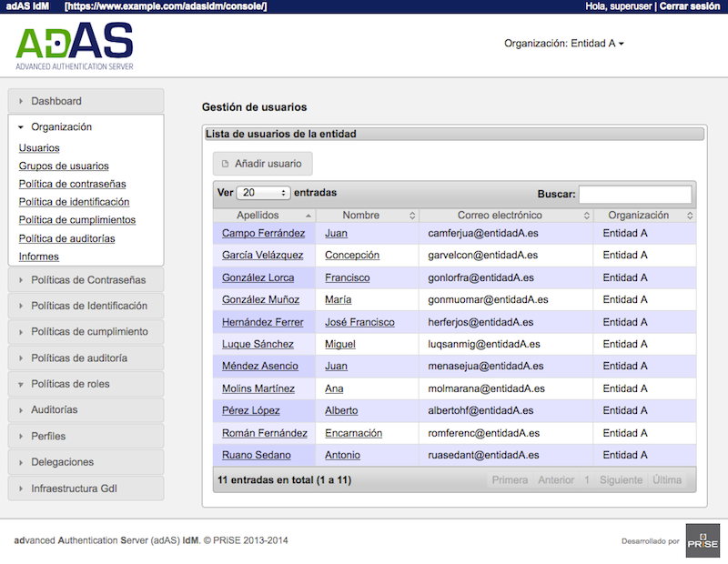The width and height of the screenshot is (728, 564).
Task: Click the Hola, superuser greeting
Action: [619, 6]
